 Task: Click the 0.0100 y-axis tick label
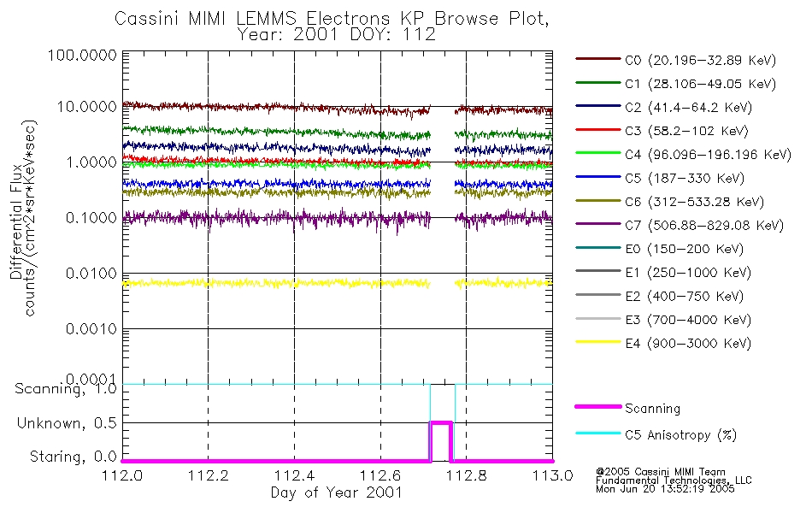click(x=91, y=274)
